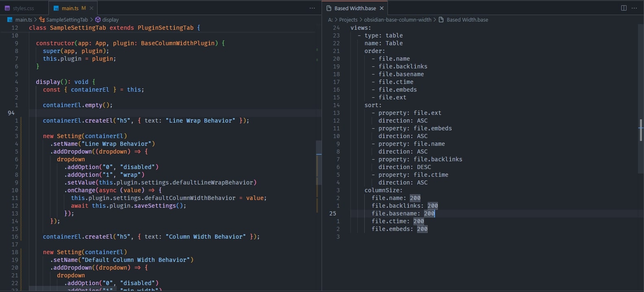Open More Actions menu of left editor group
The image size is (644, 292).
click(312, 8)
